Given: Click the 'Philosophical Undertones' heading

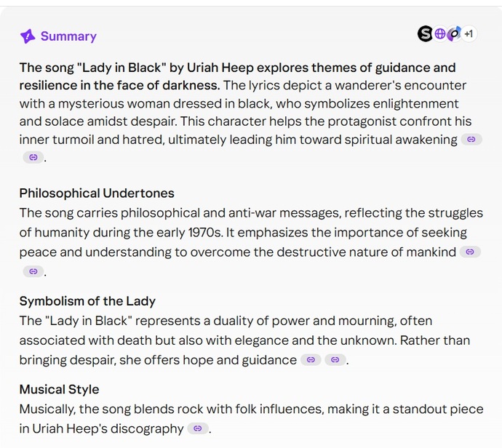Looking at the screenshot, I should point(97,193).
